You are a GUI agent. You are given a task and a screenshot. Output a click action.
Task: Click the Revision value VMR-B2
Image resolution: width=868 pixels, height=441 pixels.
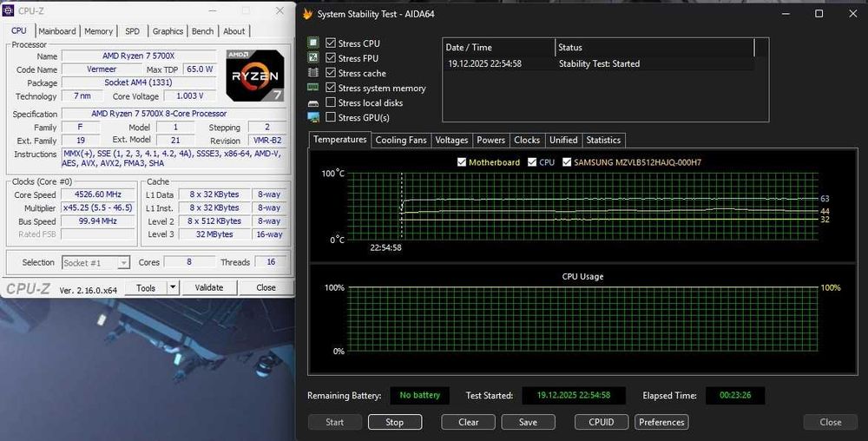267,140
